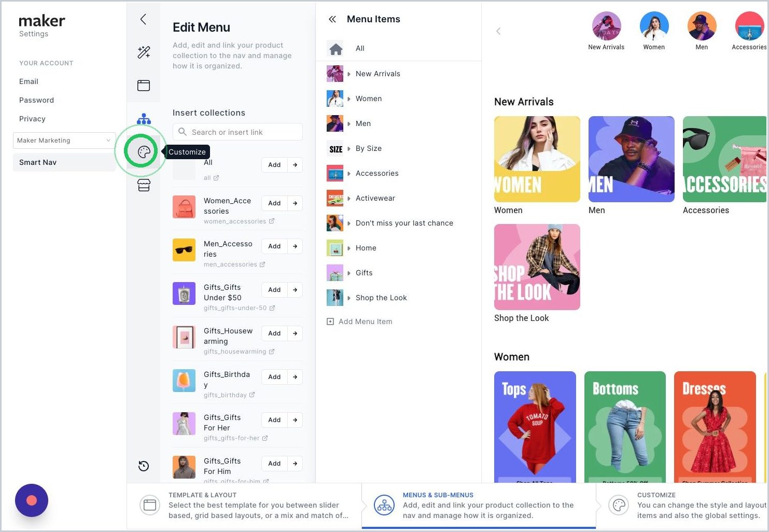This screenshot has width=769, height=532.
Task: Click arrow button next to Gifts_Birthday Add
Action: point(295,377)
